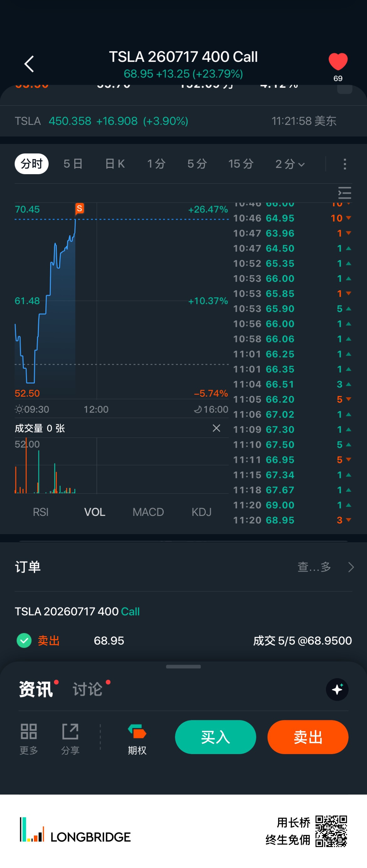
Task: Tap the 70.45 chart high price label
Action: pos(27,209)
